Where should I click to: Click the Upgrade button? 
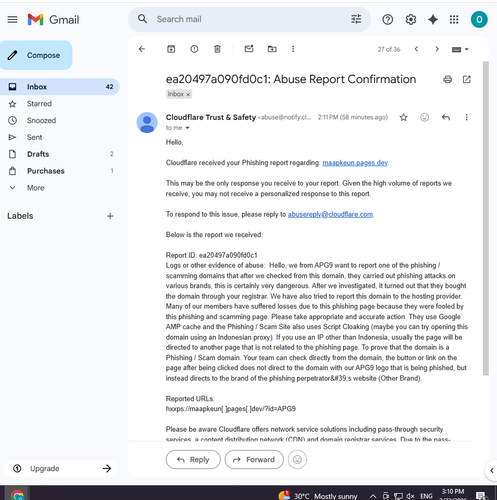(61, 468)
